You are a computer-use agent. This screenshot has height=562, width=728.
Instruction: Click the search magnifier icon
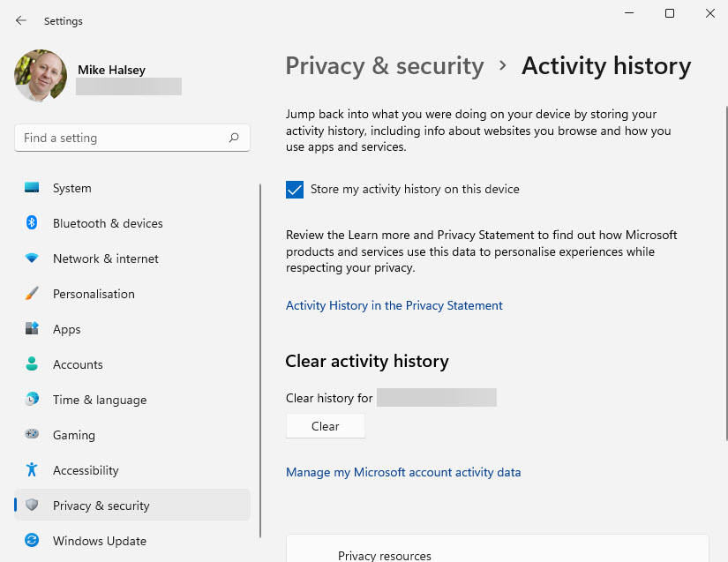click(234, 138)
